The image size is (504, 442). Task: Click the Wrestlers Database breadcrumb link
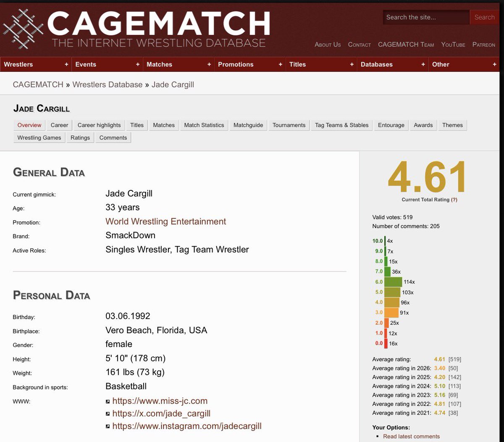[x=108, y=84]
